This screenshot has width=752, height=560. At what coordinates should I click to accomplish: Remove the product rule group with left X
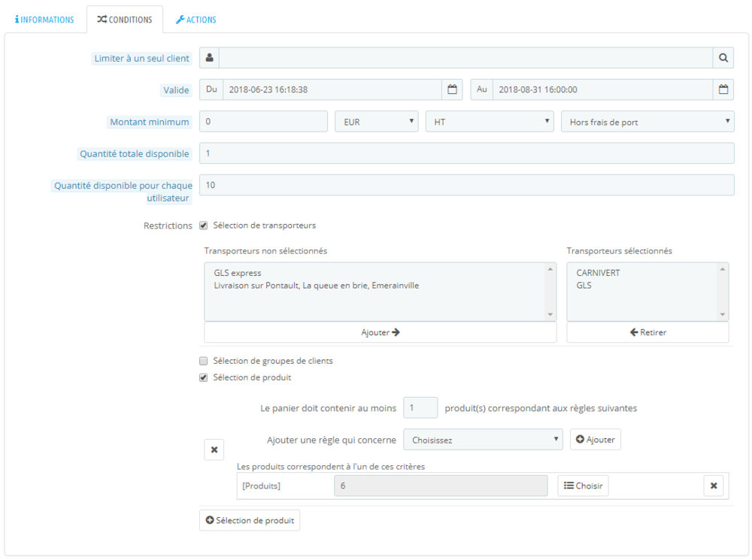214,450
